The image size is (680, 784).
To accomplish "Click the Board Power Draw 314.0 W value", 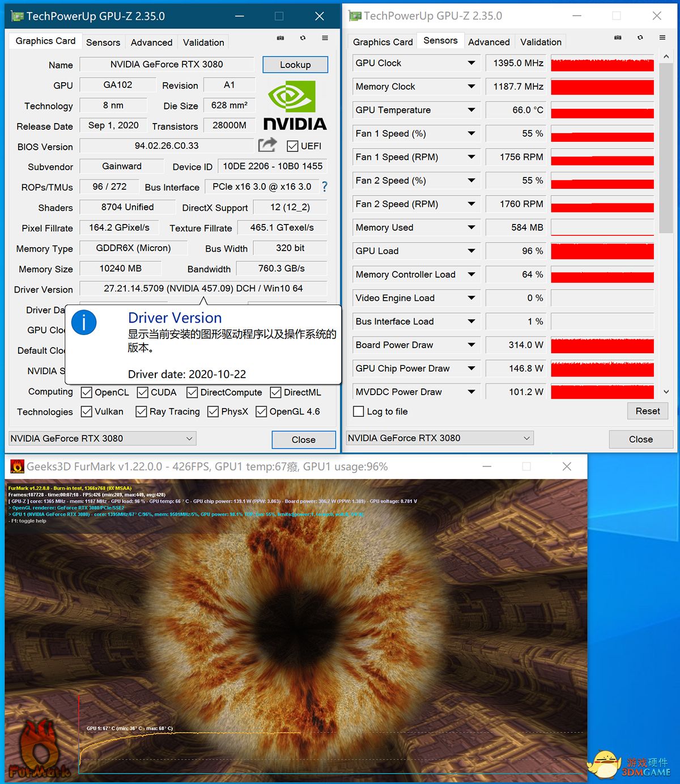I will 515,345.
